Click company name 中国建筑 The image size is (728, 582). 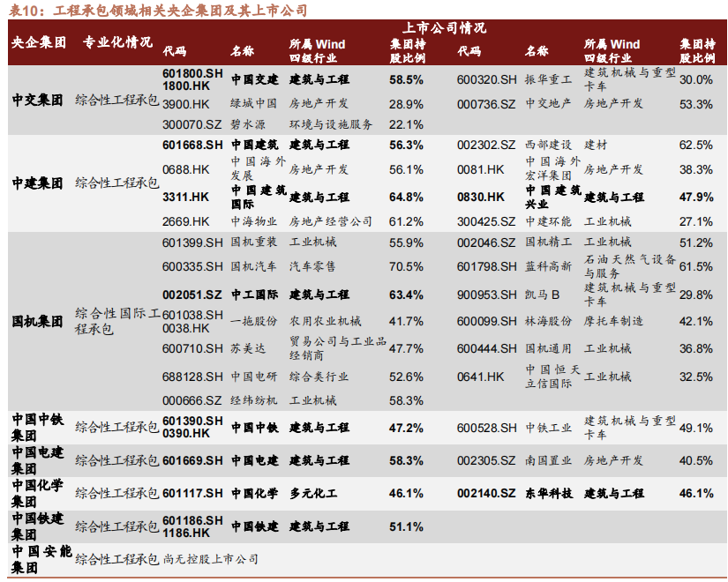pos(254,145)
